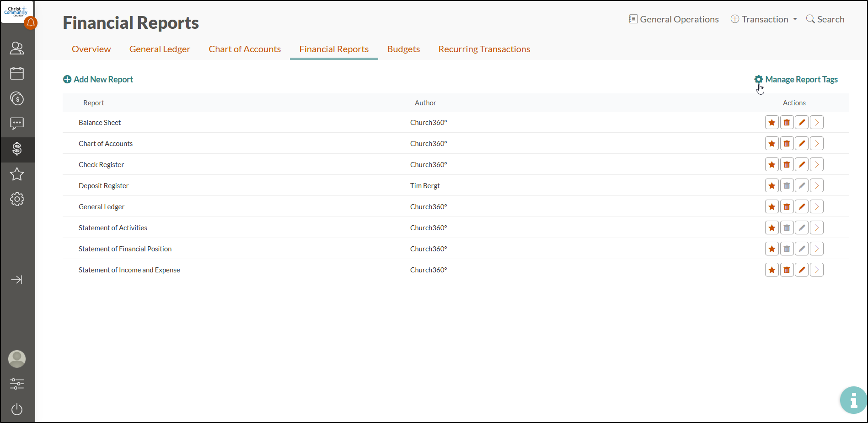Click Add New Report
The height and width of the screenshot is (423, 868).
[x=98, y=80]
